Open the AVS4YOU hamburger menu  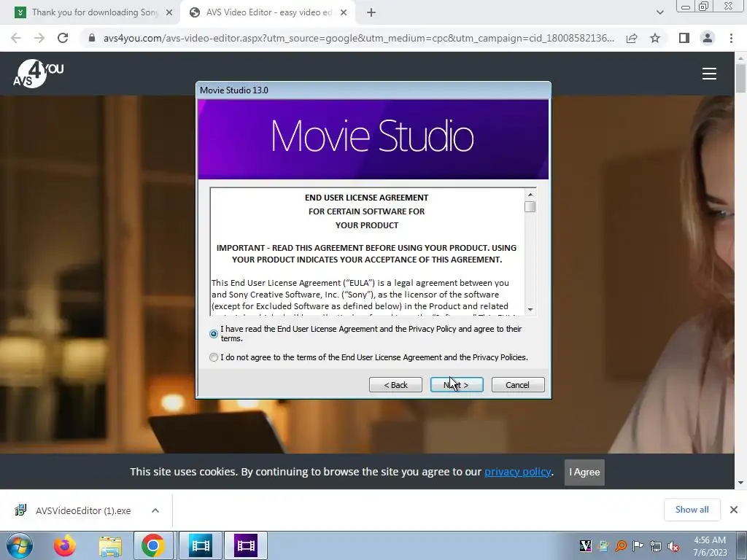(x=709, y=74)
